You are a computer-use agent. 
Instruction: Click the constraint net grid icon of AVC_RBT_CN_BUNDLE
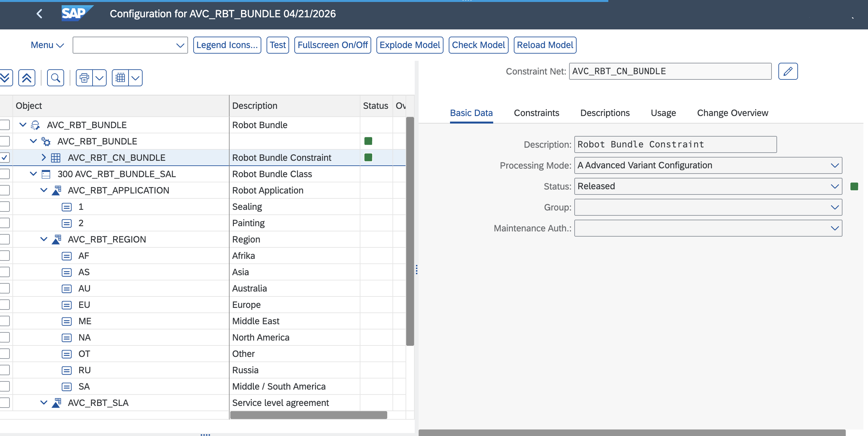point(56,158)
